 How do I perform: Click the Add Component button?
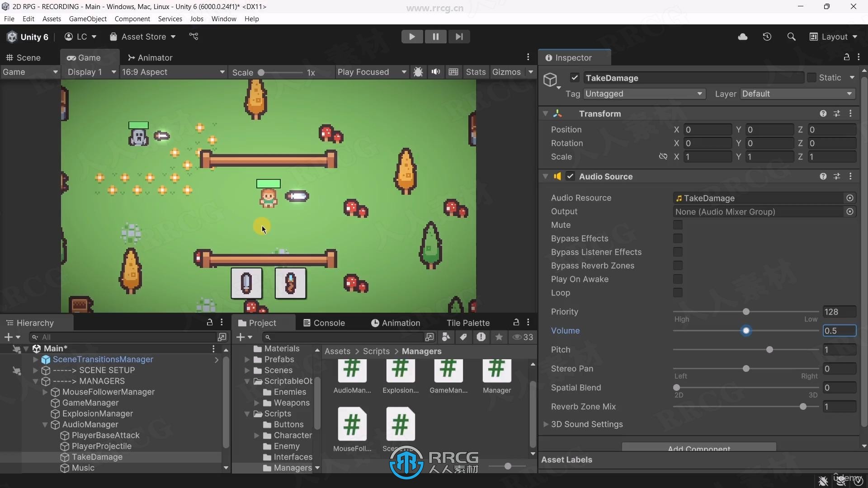tap(699, 447)
